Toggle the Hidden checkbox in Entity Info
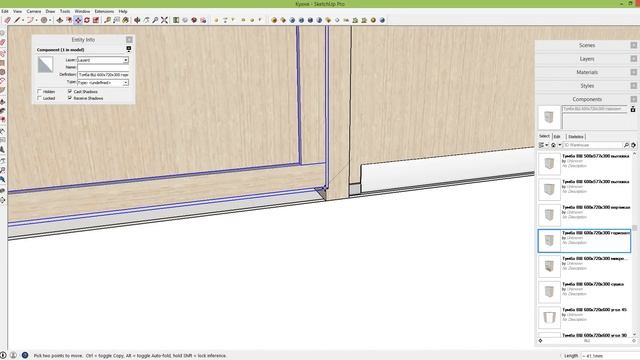The width and height of the screenshot is (640, 360). click(40, 91)
